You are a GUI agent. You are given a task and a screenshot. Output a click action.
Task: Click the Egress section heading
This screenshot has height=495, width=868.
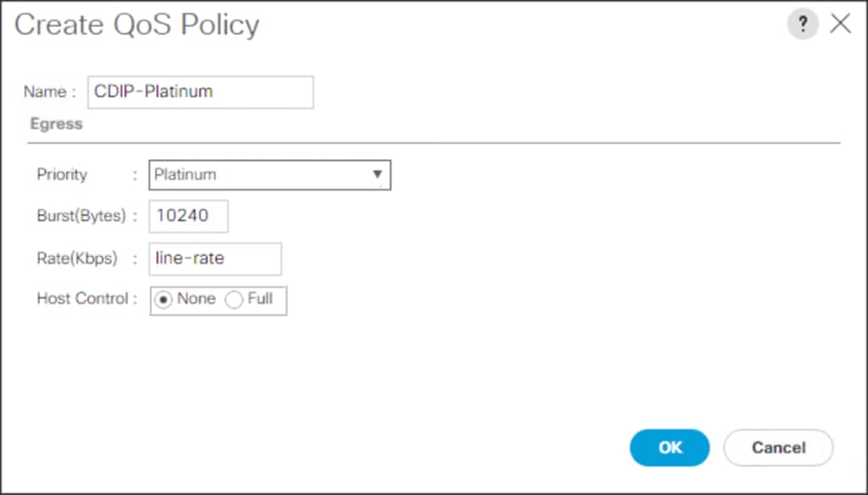(56, 124)
